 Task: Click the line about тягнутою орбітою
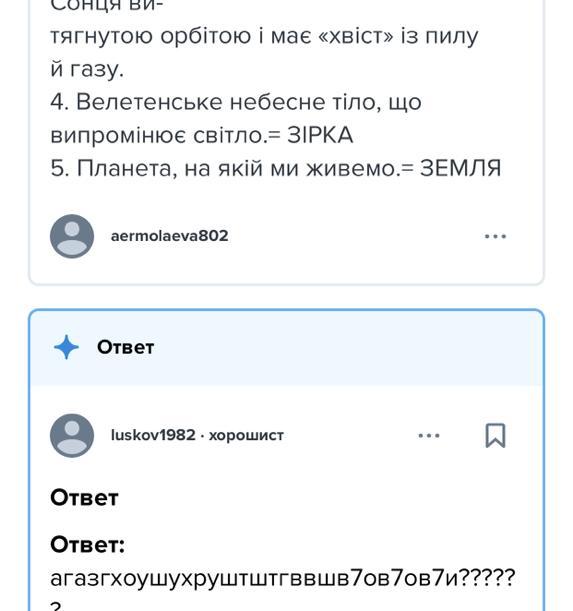pyautogui.click(x=264, y=37)
